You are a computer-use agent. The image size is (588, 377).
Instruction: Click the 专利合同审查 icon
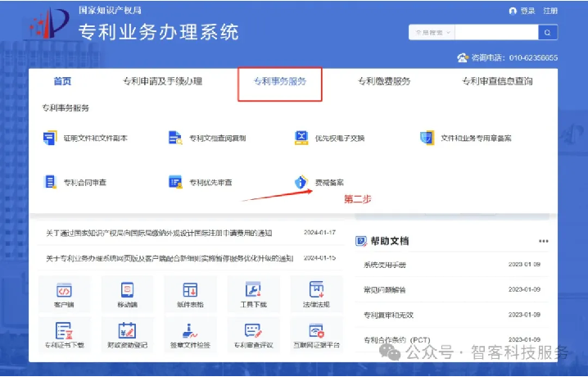pyautogui.click(x=50, y=182)
